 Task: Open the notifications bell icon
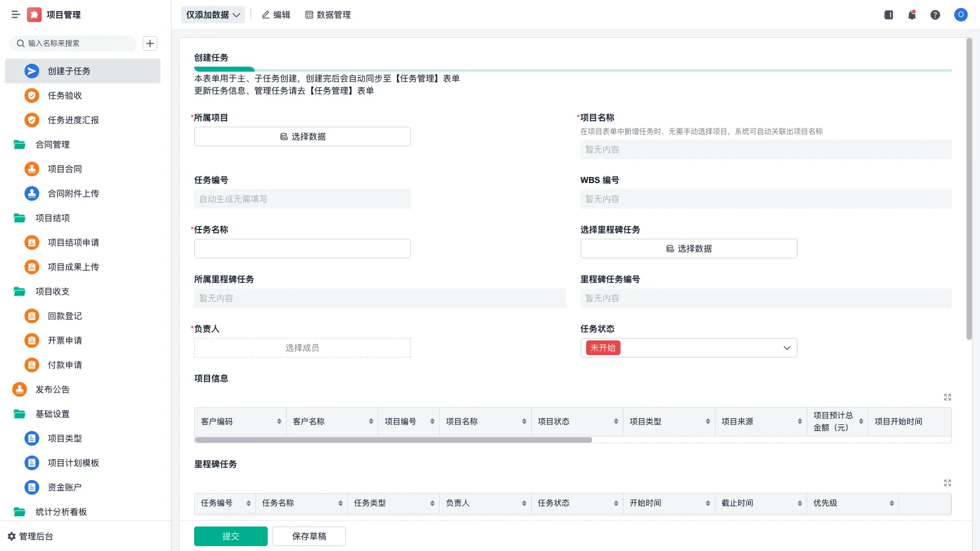point(911,15)
